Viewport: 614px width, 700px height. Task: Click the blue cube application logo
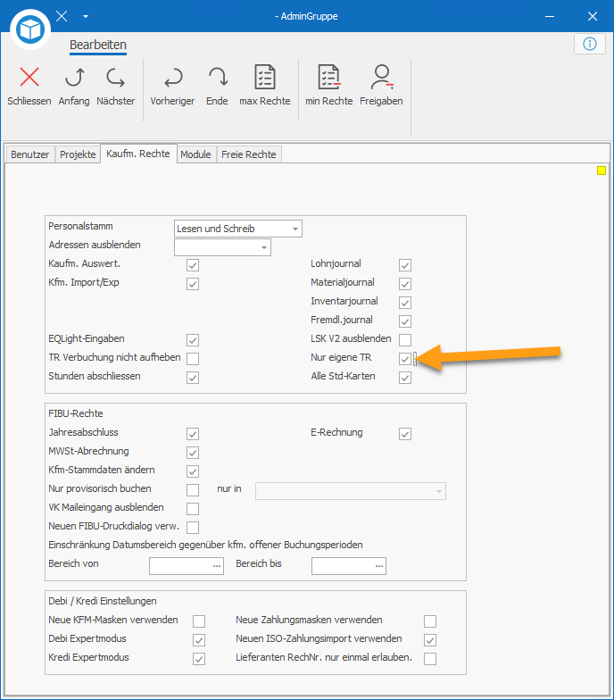[30, 30]
